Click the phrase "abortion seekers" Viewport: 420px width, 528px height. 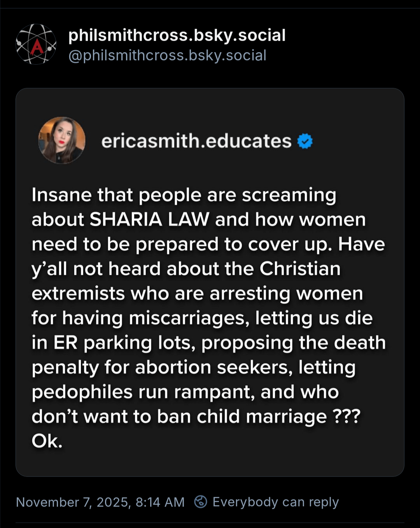coord(213,367)
